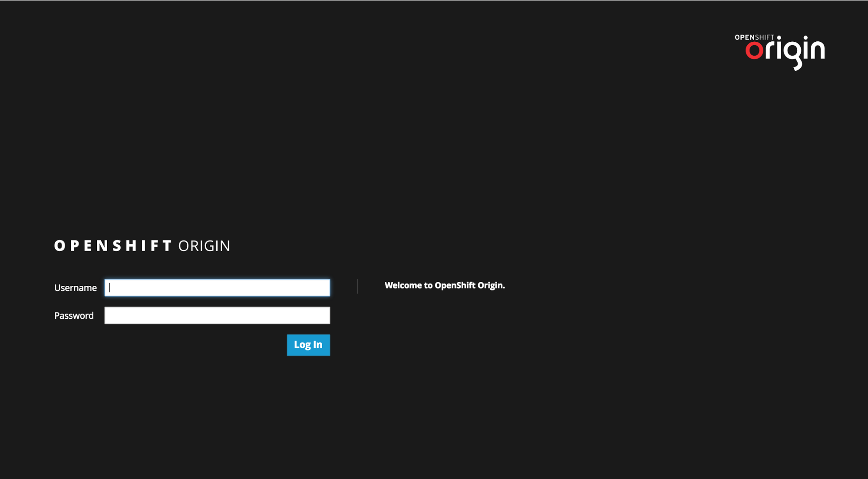
Task: Click the Log In button
Action: [308, 344]
